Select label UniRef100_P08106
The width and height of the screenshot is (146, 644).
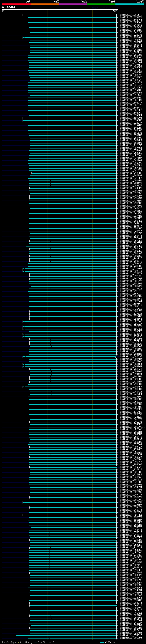(x=131, y=593)
